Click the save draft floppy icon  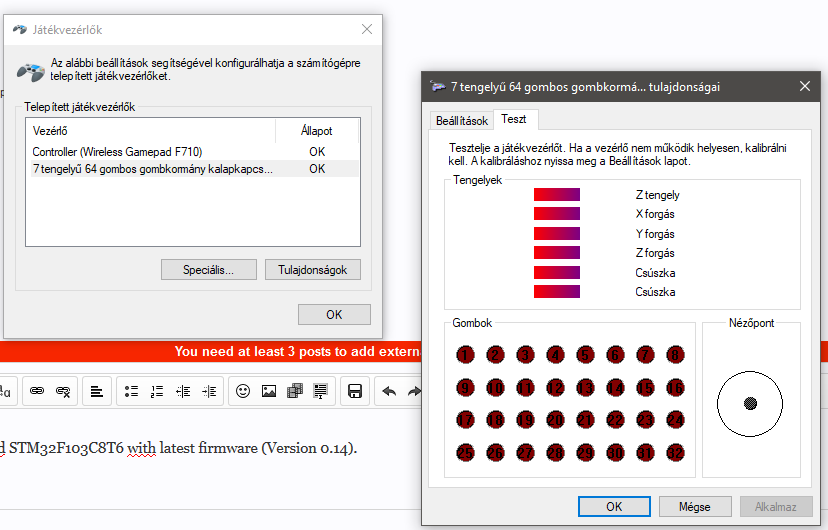point(354,391)
